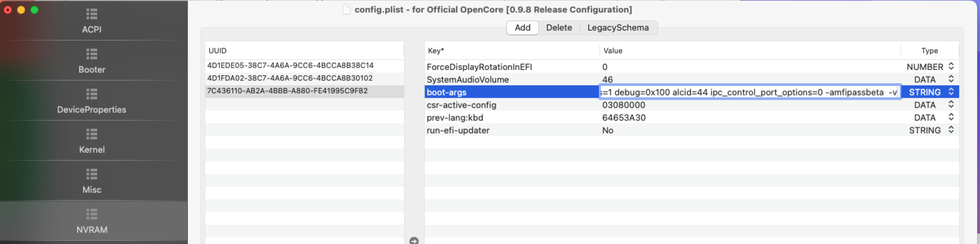Screen dimensions: 980x244
Task: Click the circular arrow icon below the UUID list
Action: 414,241
